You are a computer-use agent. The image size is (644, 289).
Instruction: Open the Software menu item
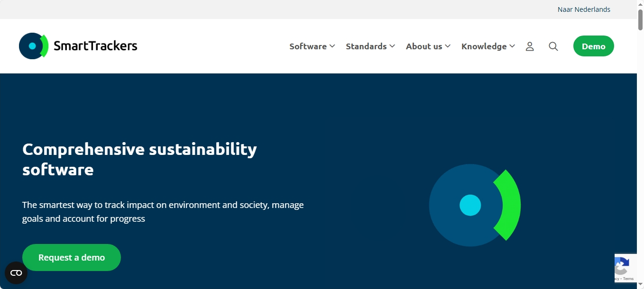point(308,46)
